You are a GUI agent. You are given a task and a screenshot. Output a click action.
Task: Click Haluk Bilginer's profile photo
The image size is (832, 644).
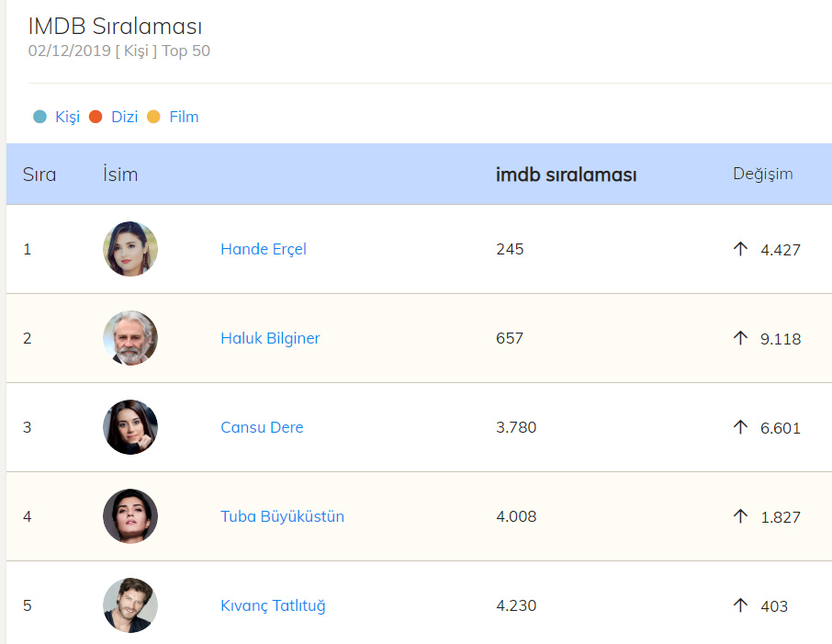(x=130, y=338)
